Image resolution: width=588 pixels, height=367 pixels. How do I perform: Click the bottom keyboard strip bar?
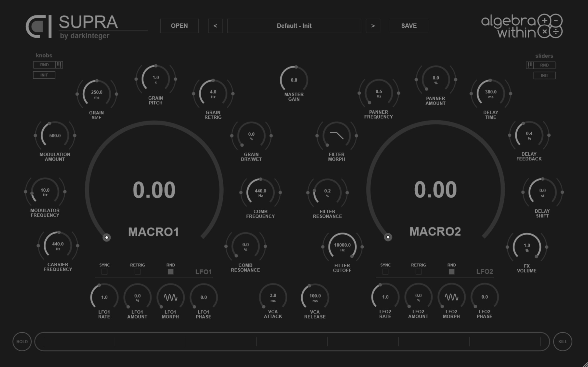coord(292,341)
